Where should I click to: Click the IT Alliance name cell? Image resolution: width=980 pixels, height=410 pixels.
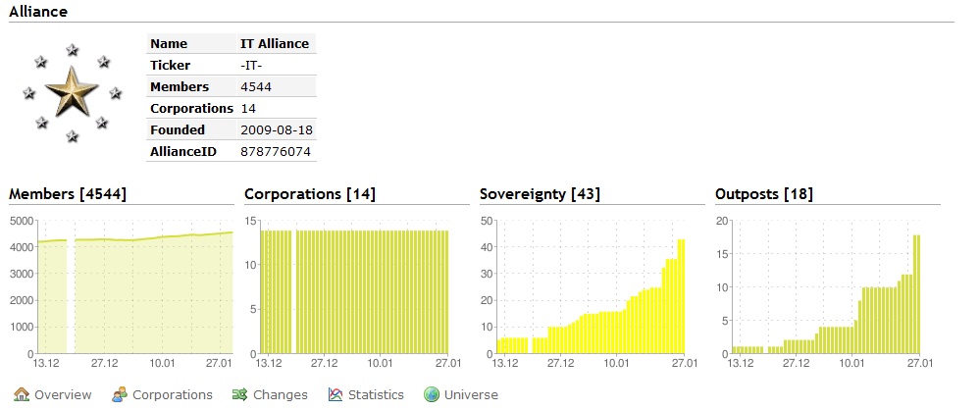[275, 44]
